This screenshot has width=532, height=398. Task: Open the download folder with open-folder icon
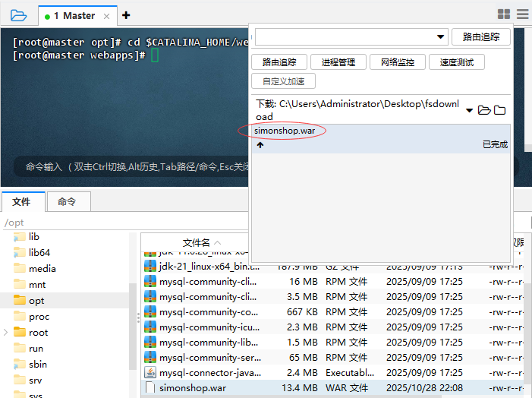pos(484,110)
